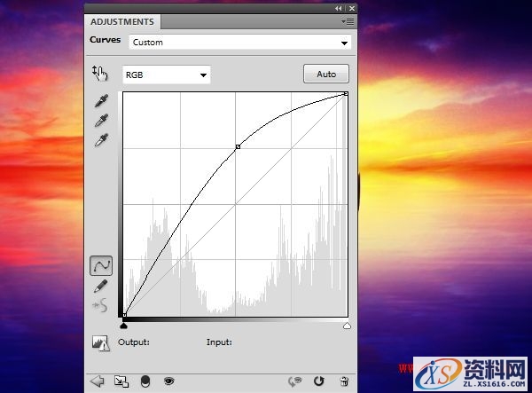Open the RGB channel dropdown
The width and height of the screenshot is (532, 393).
pos(166,75)
